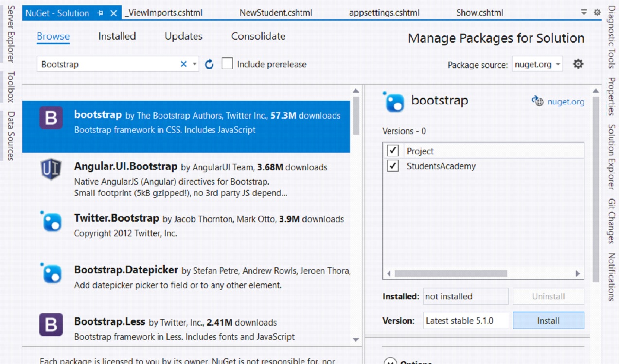Click the Angular.UI.Bootstrap shield icon

point(51,170)
